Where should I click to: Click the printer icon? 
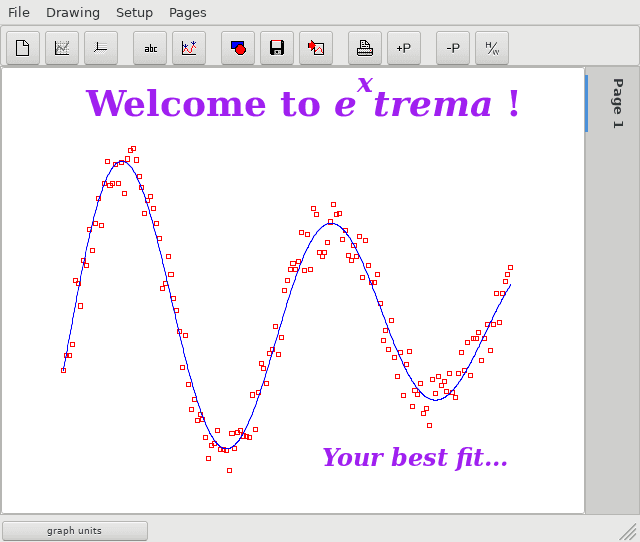[365, 48]
